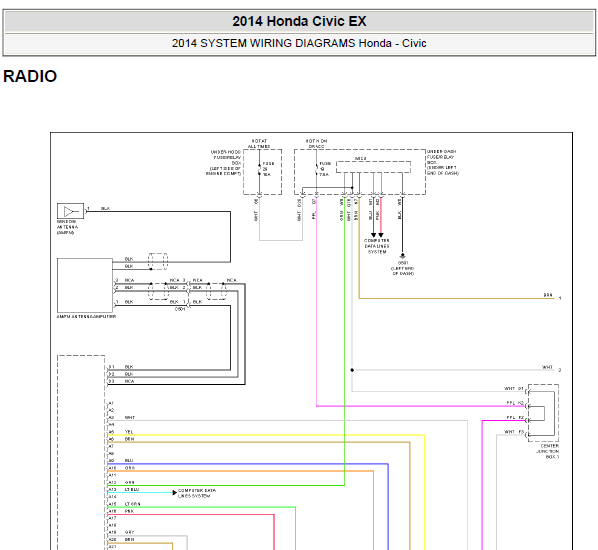This screenshot has width=598, height=550.
Task: Click the FUSE 26 10A fuse symbol
Action: (x=260, y=169)
